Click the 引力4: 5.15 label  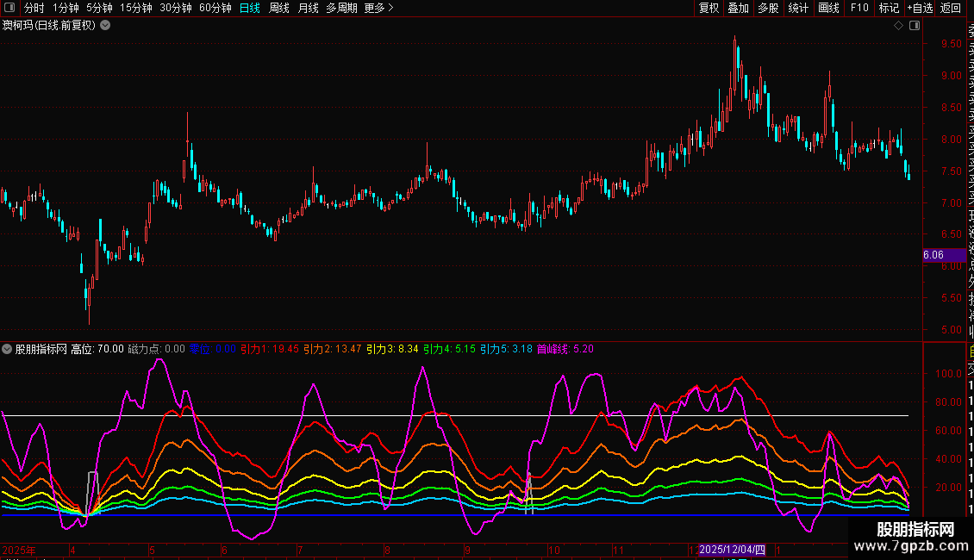pos(449,349)
